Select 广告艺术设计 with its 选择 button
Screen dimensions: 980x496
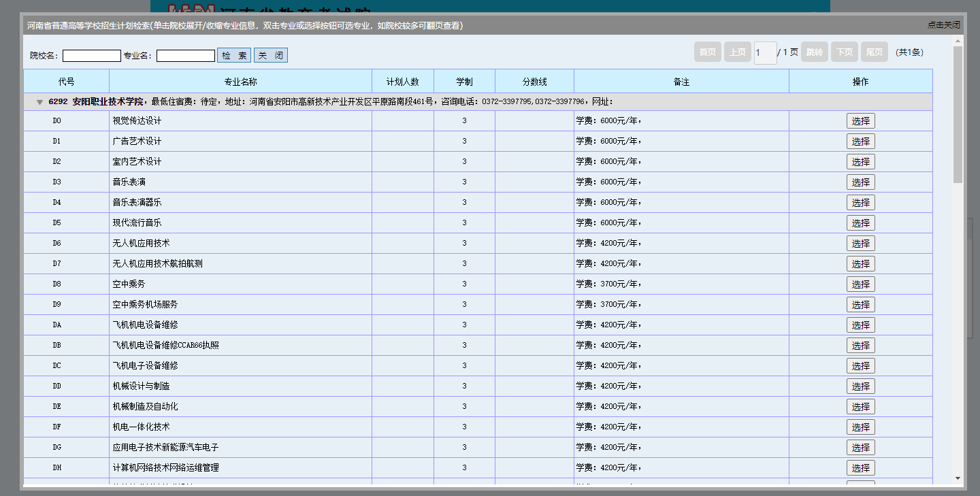861,142
